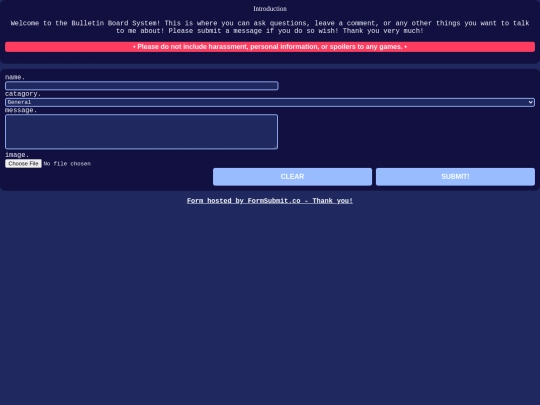Click the 'message.' field label

tap(21, 110)
